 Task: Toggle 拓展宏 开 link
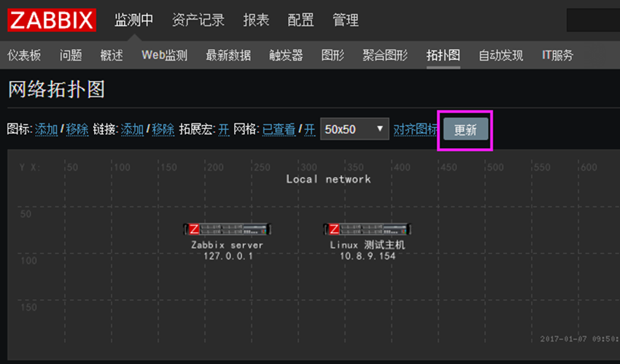[224, 129]
